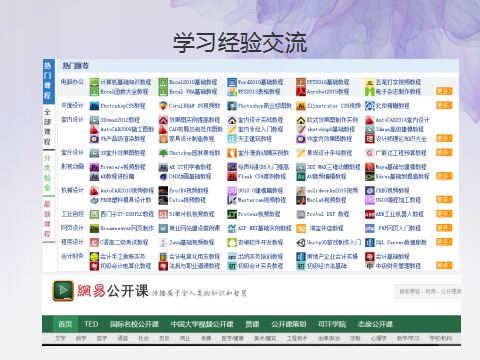Image resolution: width=480 pixels, height=360 pixels.
Task: Click the Premiere video course icon
Action: [94, 167]
